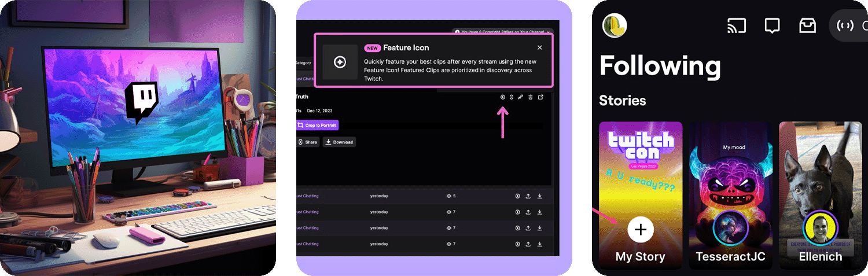This screenshot has height=276, width=868.
Task: Click the Following heading
Action: (x=660, y=66)
